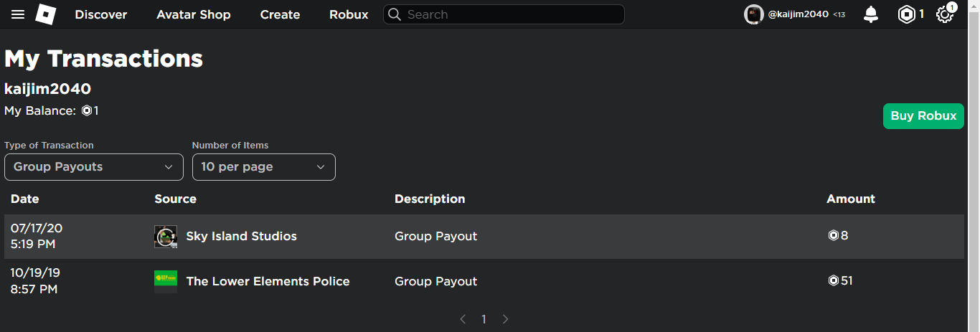980x332 pixels.
Task: Open the Sky Island Studios link
Action: tap(241, 237)
